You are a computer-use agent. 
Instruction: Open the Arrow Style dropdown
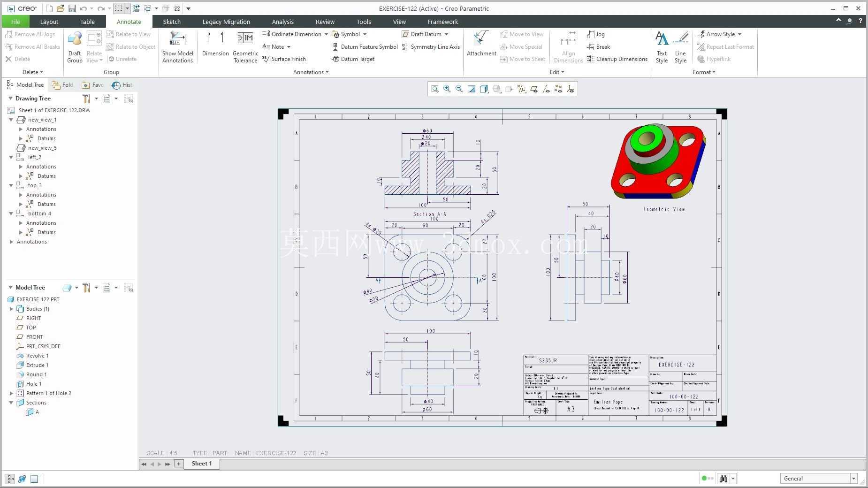pos(739,34)
